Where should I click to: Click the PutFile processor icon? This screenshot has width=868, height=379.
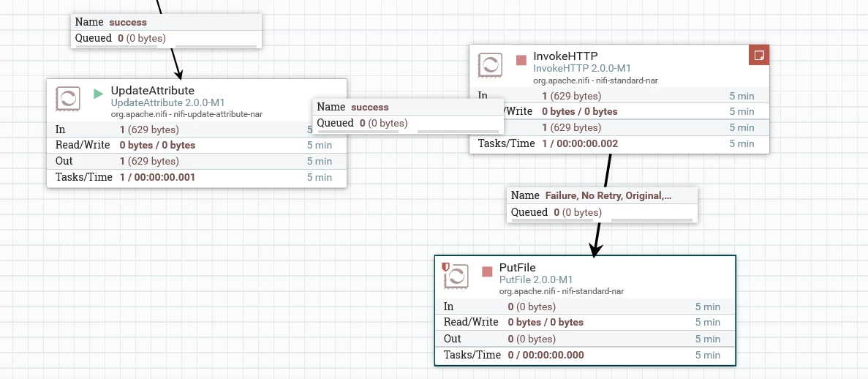[x=456, y=277]
